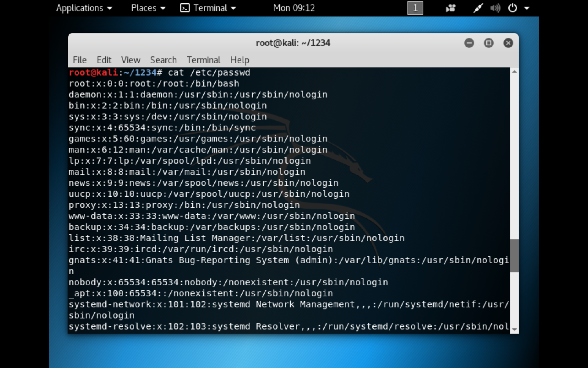Screen dimensions: 588x368
Task: Click the news:x:9:9 line
Action: click(x=204, y=183)
